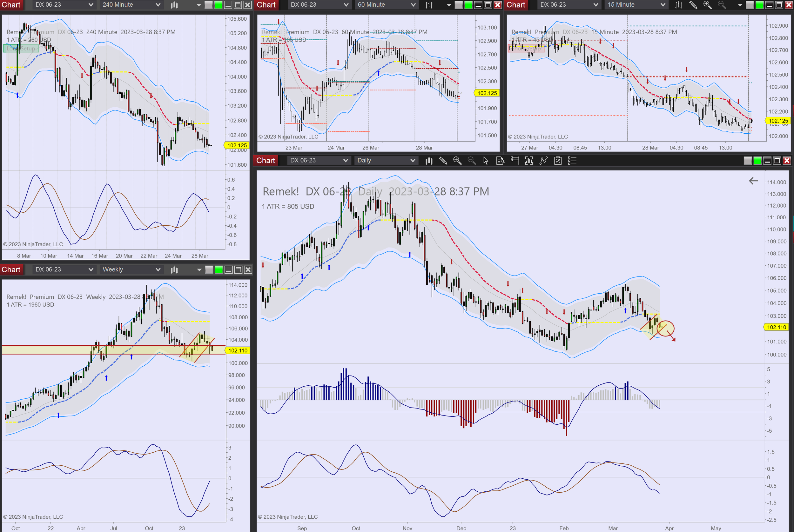Open chart properties list icon in Daily toolbar
This screenshot has width=794, height=532.
(572, 161)
